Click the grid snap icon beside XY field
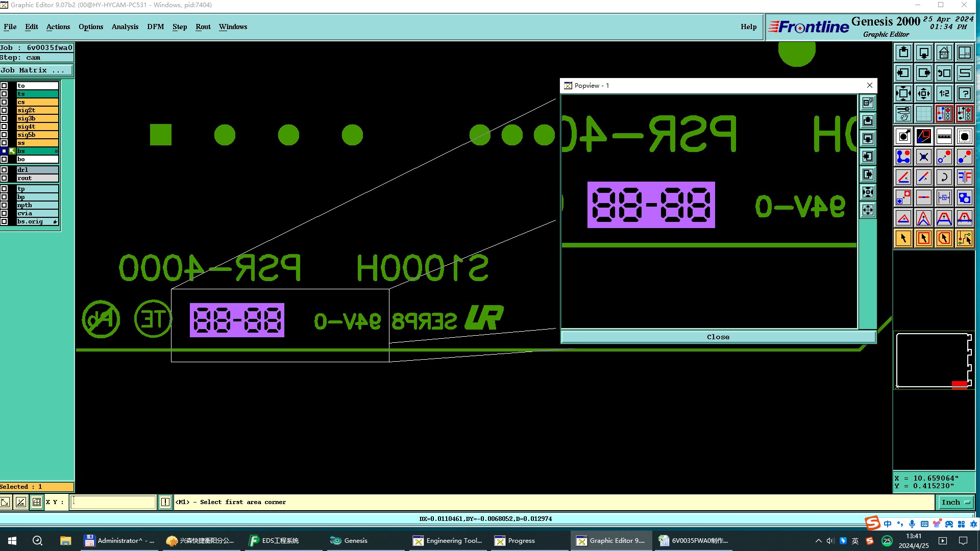 pos(37,502)
